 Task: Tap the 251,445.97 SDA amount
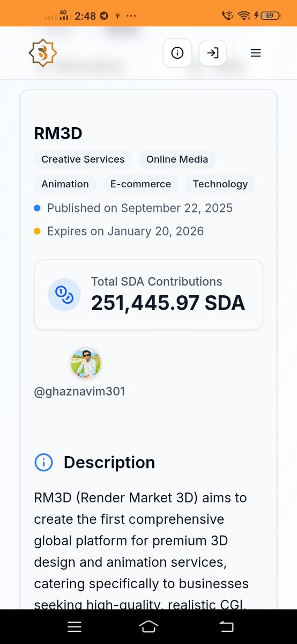(168, 303)
